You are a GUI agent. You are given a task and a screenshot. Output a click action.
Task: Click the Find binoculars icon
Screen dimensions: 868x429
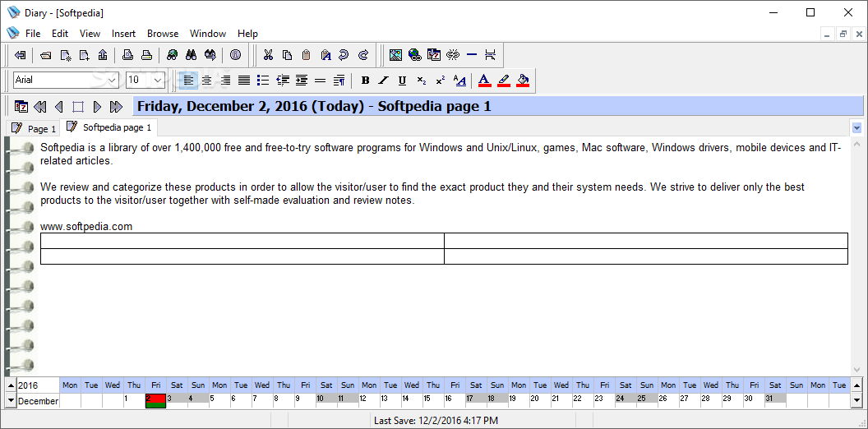click(192, 55)
